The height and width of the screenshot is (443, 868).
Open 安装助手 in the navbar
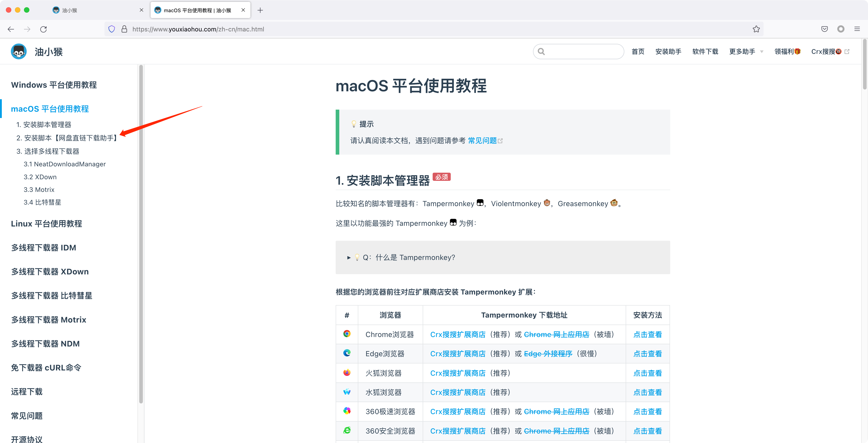pos(668,52)
